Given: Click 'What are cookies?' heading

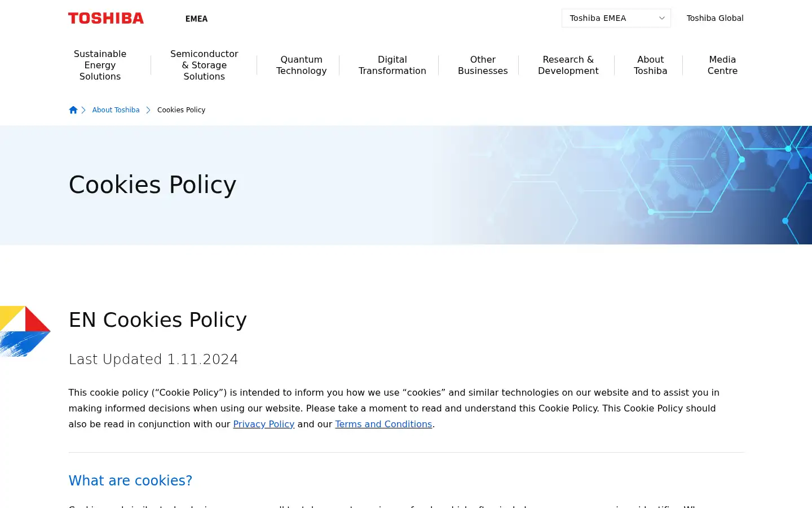Looking at the screenshot, I should click(130, 481).
